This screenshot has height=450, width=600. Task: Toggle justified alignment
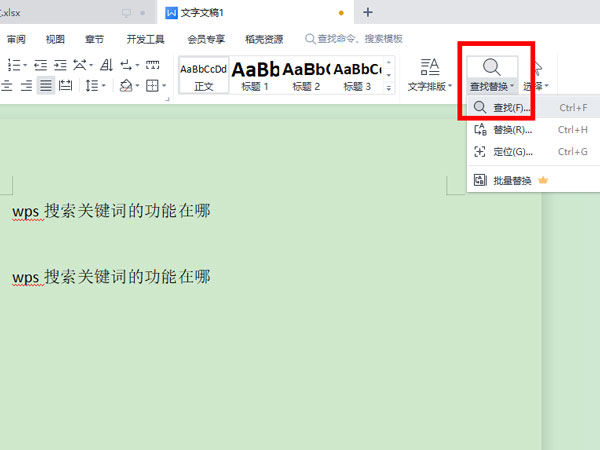(46, 85)
